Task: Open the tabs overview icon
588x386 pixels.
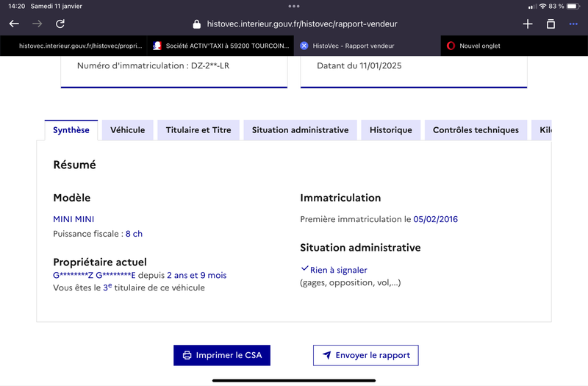Action: (551, 24)
